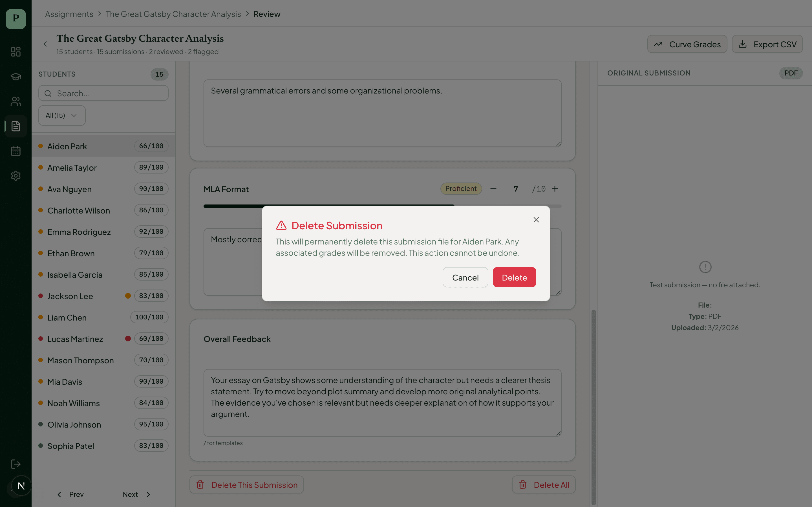Click the Assignments breadcrumb link

point(69,14)
